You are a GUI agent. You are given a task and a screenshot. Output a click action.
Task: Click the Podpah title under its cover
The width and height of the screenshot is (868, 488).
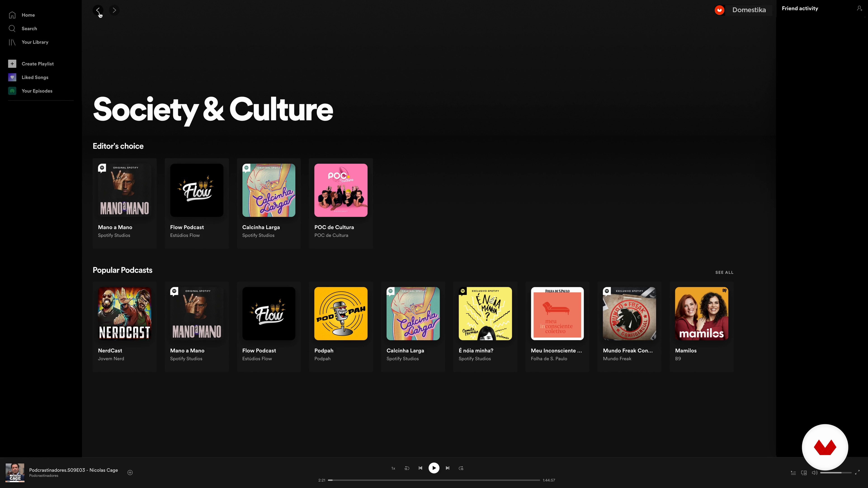point(324,350)
